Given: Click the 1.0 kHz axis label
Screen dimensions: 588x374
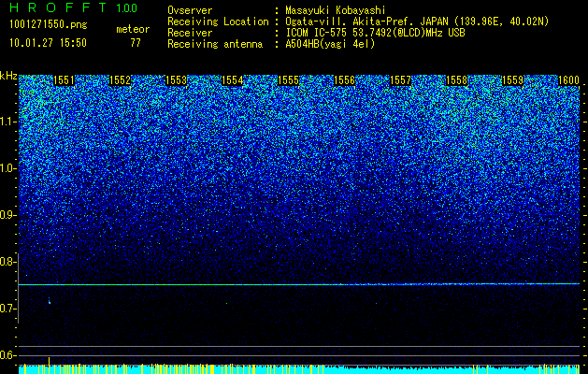Looking at the screenshot, I should tap(8, 168).
